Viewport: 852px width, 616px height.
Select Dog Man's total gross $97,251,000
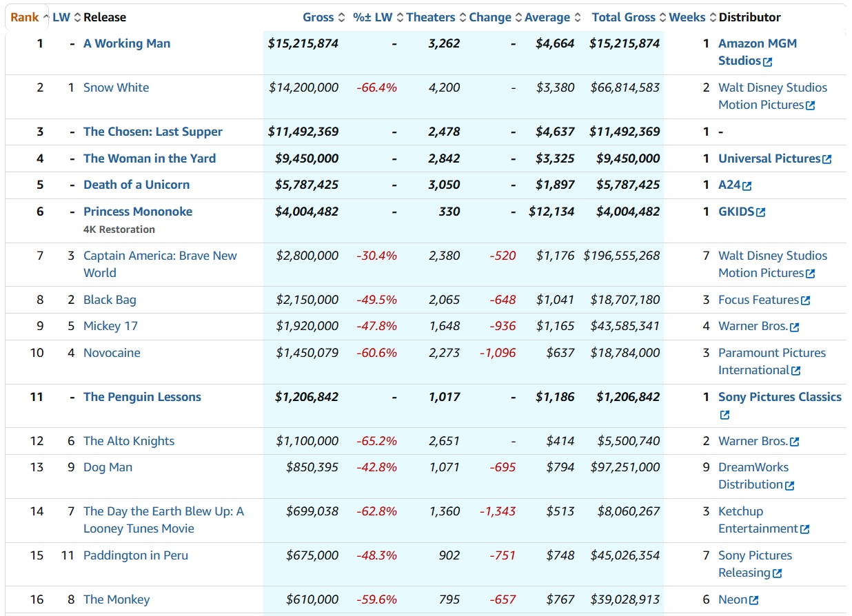[x=625, y=467]
